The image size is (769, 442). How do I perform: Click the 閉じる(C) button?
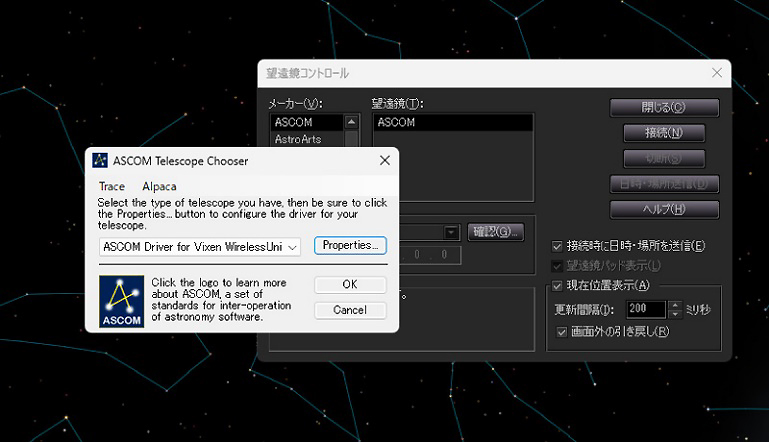[x=664, y=107]
